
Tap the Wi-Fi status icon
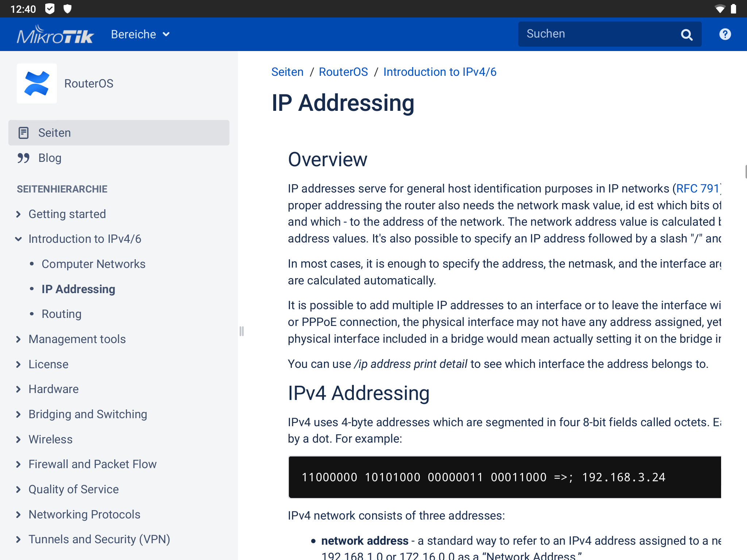click(x=720, y=9)
